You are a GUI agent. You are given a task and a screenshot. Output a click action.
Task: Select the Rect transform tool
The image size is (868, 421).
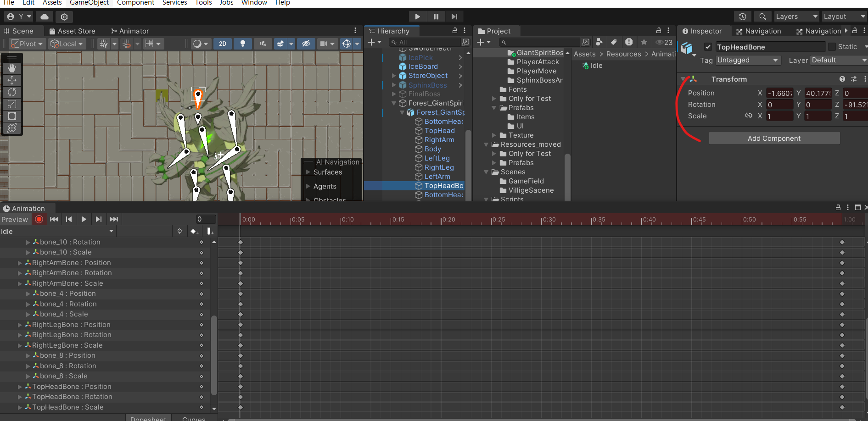(x=12, y=116)
